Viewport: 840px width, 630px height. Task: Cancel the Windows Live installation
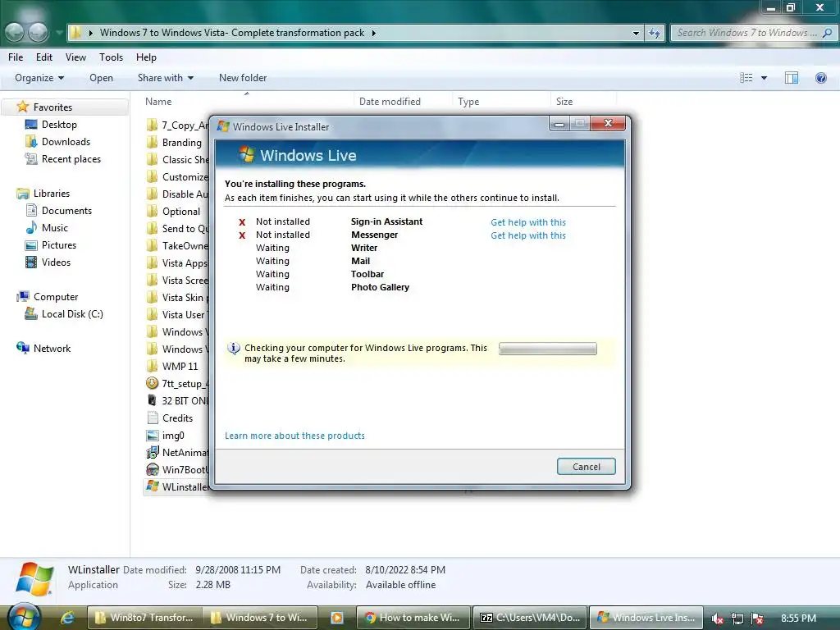point(586,467)
